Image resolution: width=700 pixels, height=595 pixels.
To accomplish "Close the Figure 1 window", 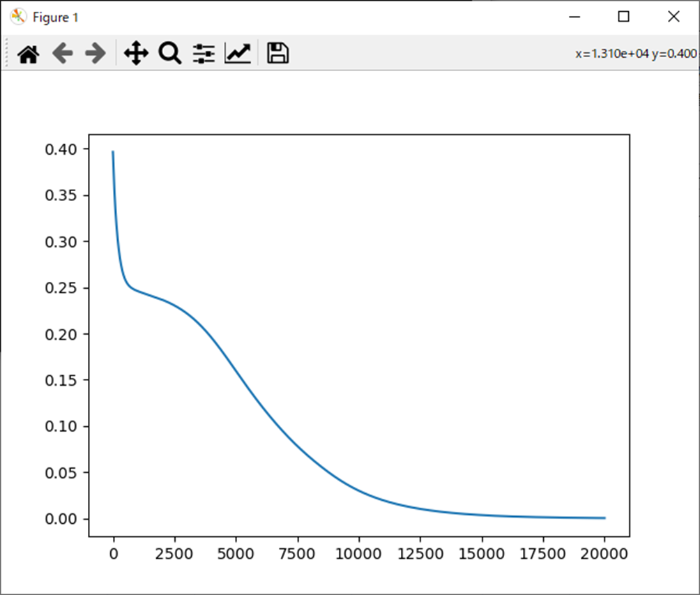I will click(x=673, y=17).
